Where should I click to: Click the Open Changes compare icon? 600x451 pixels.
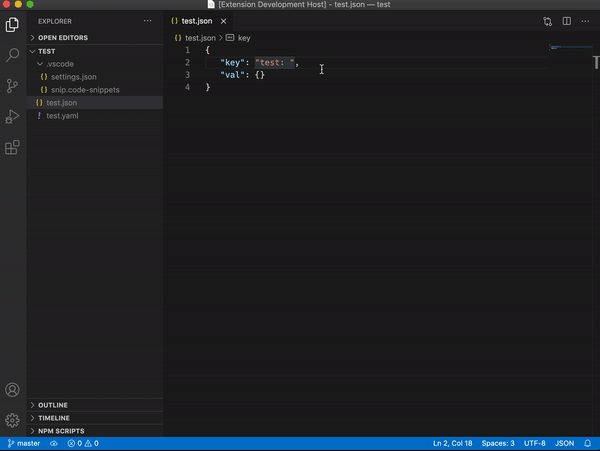point(548,21)
